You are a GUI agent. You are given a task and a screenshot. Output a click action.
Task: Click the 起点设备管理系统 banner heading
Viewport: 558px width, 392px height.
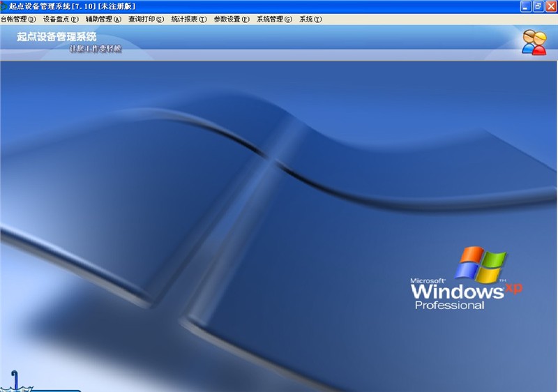pyautogui.click(x=56, y=37)
